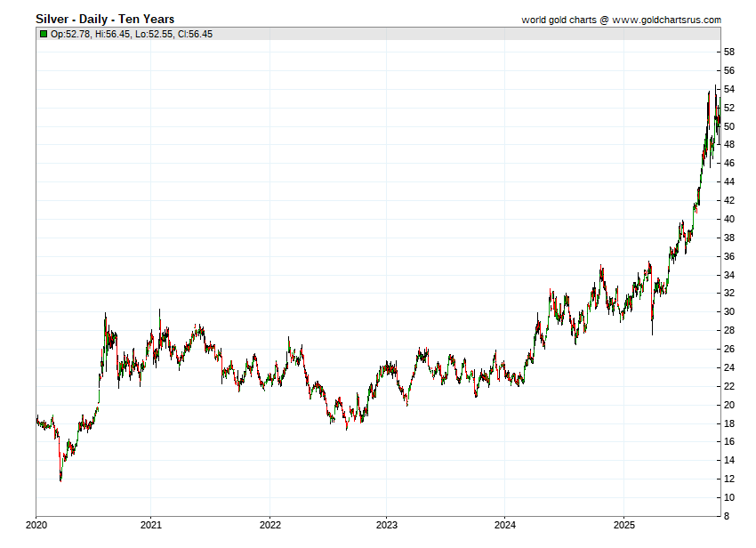Viewport: 756px width, 548px height.
Task: Click the green legend square before Op:52.78
Action: 44,34
